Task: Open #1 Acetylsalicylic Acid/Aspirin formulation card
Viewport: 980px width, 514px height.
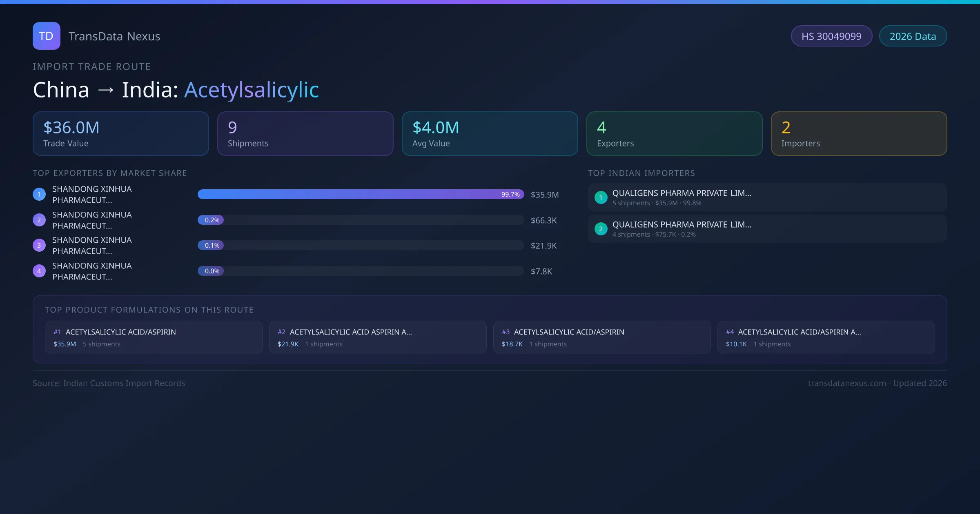Action: [154, 337]
